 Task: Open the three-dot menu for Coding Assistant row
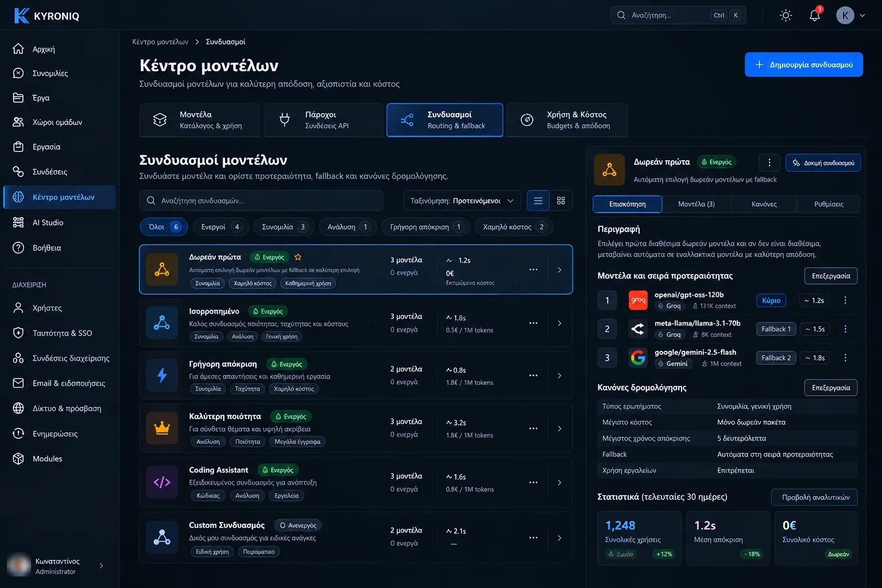[533, 482]
